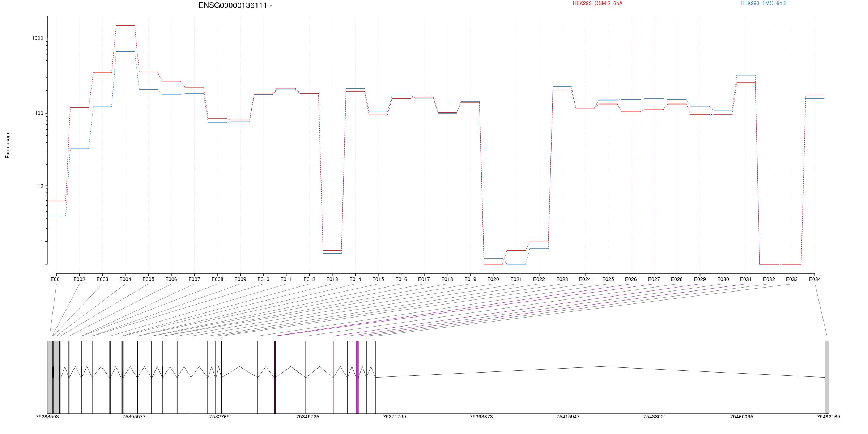Click the exon label E018

click(447, 279)
